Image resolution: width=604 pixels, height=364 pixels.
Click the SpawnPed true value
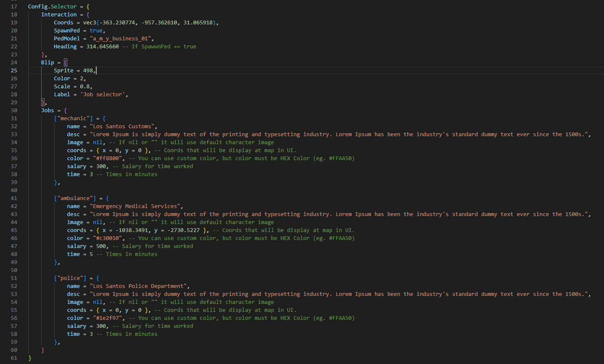pyautogui.click(x=96, y=31)
